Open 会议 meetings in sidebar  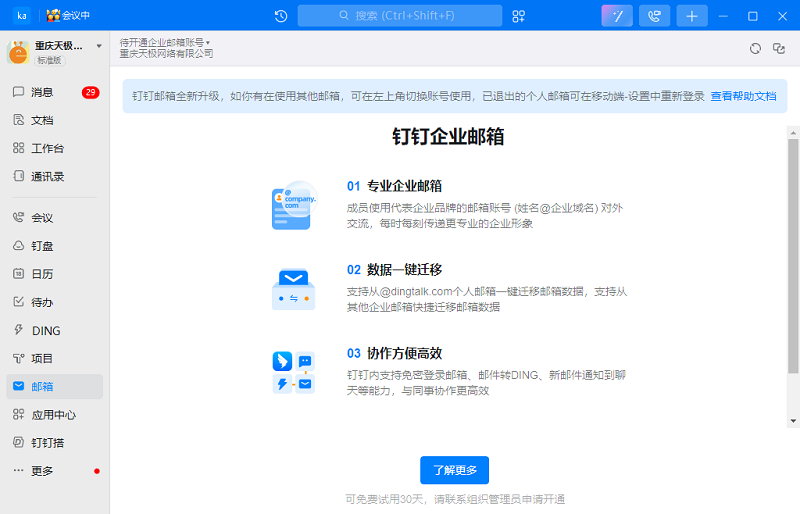click(55, 218)
